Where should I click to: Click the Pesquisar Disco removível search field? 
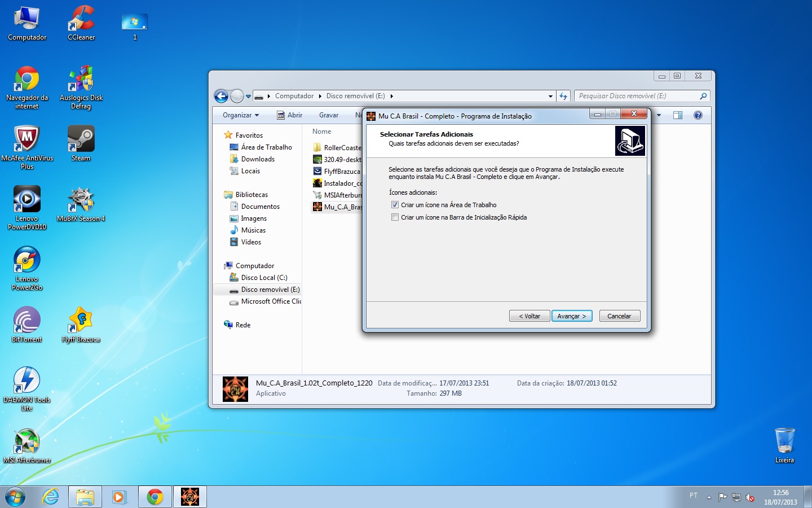[637, 96]
